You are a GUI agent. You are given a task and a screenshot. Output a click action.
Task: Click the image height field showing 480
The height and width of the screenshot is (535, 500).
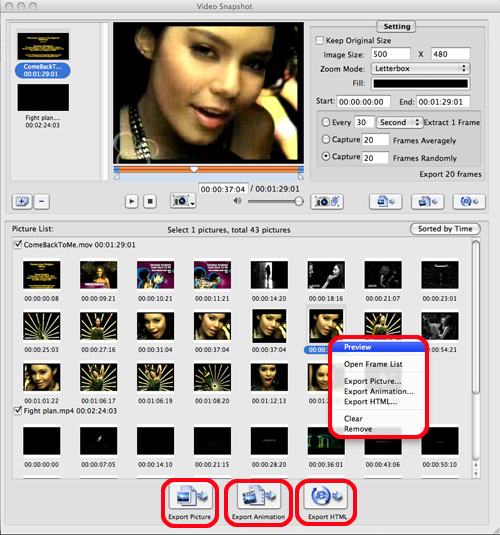point(450,54)
